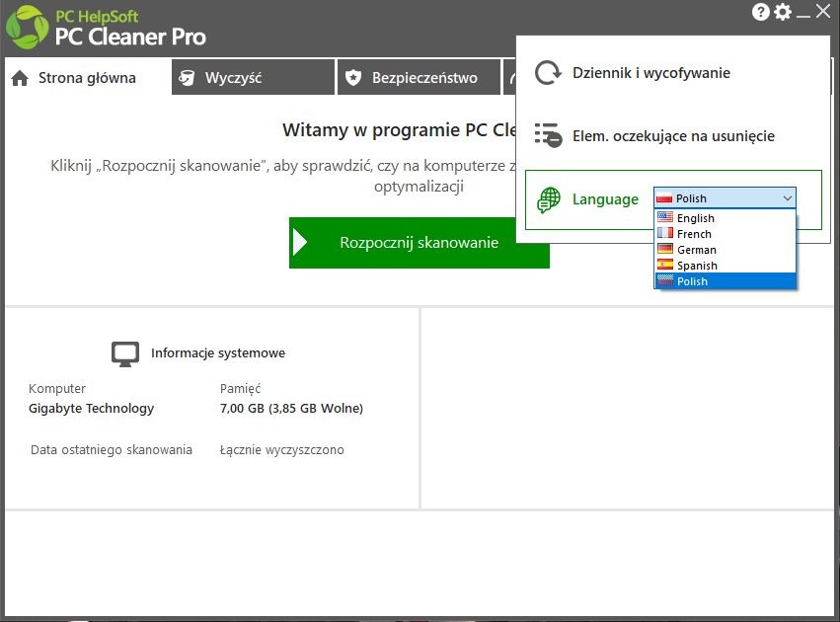Click the settings gear icon
This screenshot has width=840, height=622.
[x=783, y=12]
